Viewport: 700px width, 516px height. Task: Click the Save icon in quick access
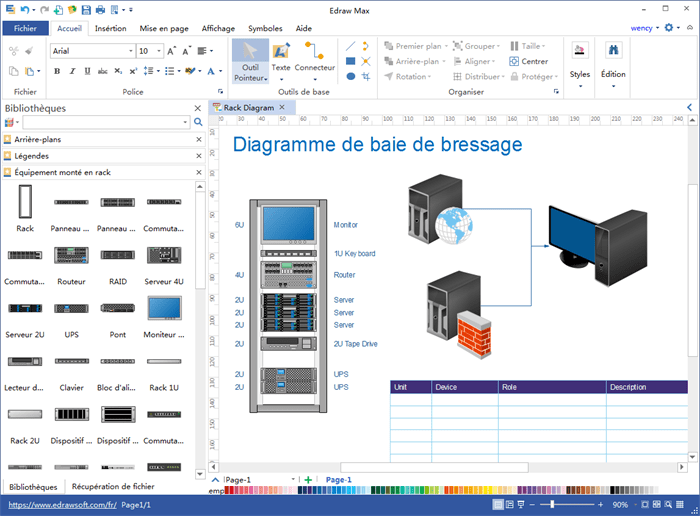click(86, 9)
